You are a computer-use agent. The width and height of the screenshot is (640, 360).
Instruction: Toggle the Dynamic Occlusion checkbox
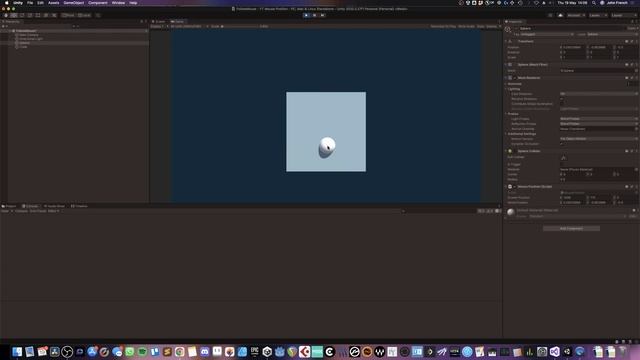pos(562,144)
